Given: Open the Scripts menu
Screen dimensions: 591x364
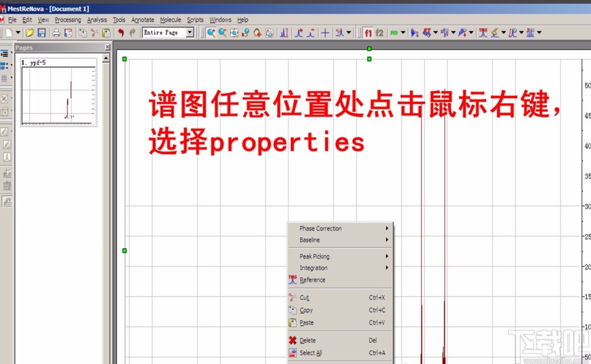Looking at the screenshot, I should coord(195,20).
